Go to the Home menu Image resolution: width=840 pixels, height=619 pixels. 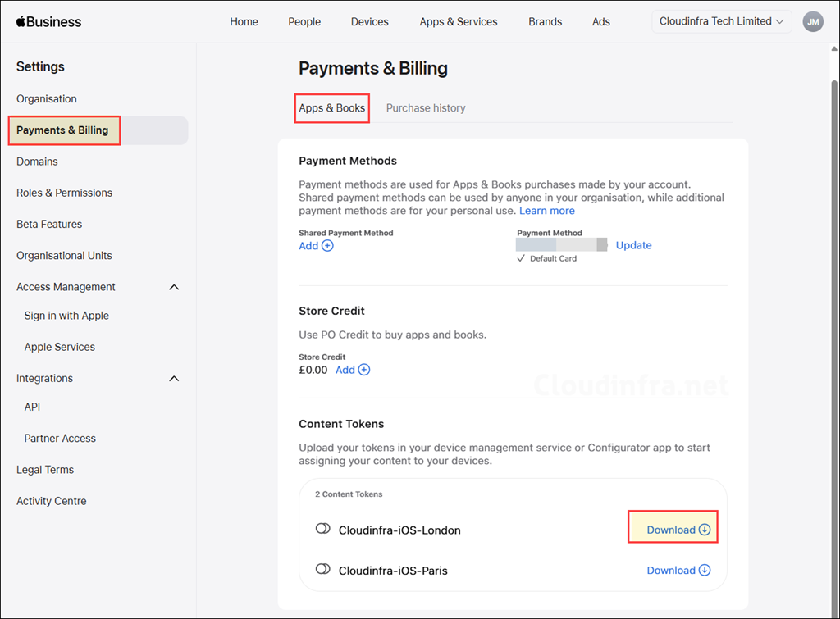(x=244, y=22)
